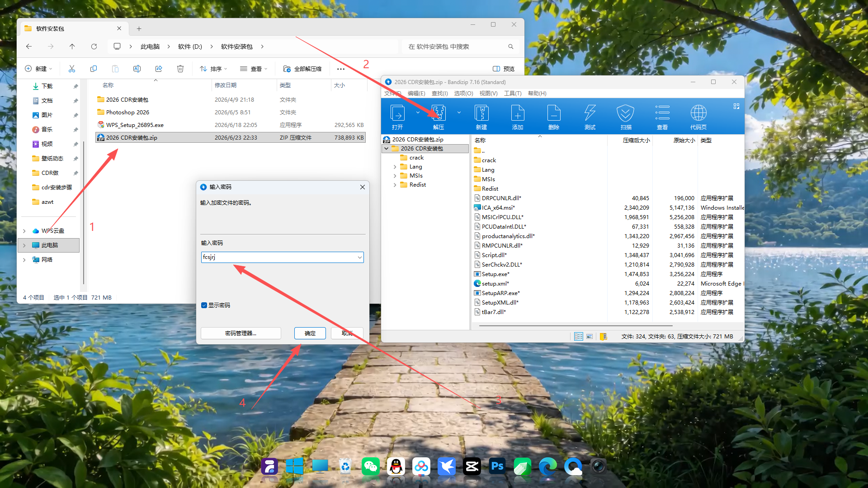Open the password history dropdown arrow
Viewport: 868px width, 488px height.
tap(360, 258)
